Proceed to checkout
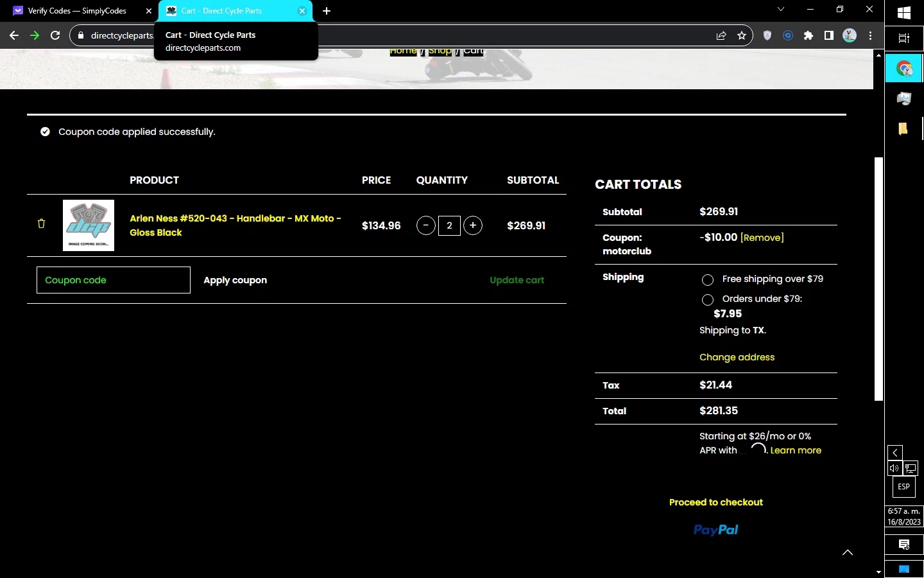 pos(716,502)
